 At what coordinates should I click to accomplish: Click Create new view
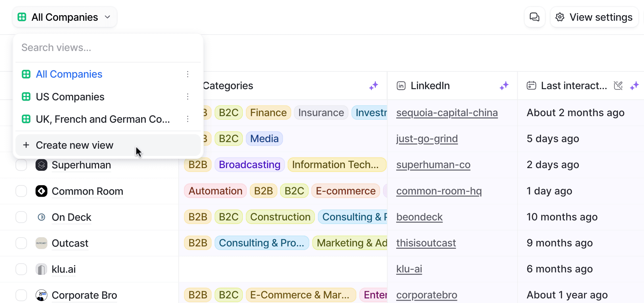tap(75, 145)
